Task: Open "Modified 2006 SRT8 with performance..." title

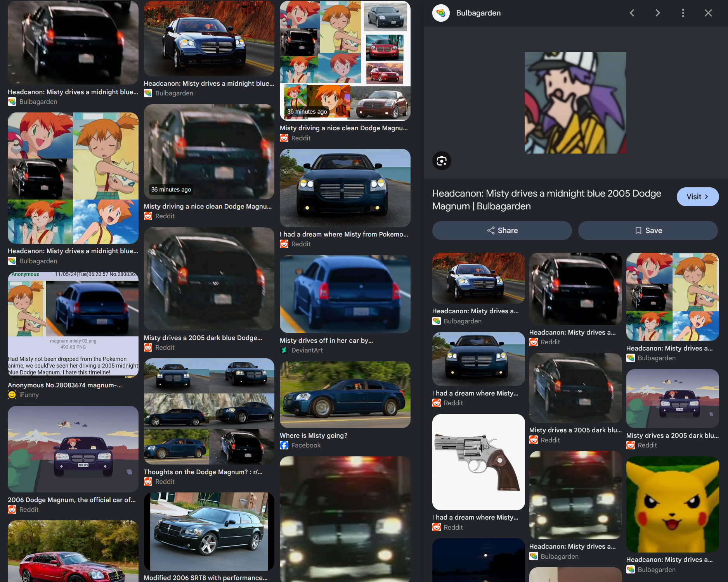Action: (x=206, y=578)
